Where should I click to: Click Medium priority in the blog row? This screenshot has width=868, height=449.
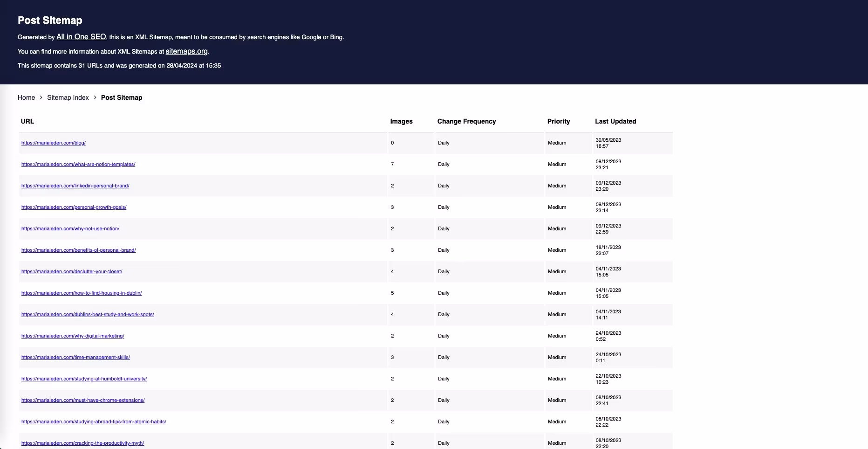(x=557, y=143)
